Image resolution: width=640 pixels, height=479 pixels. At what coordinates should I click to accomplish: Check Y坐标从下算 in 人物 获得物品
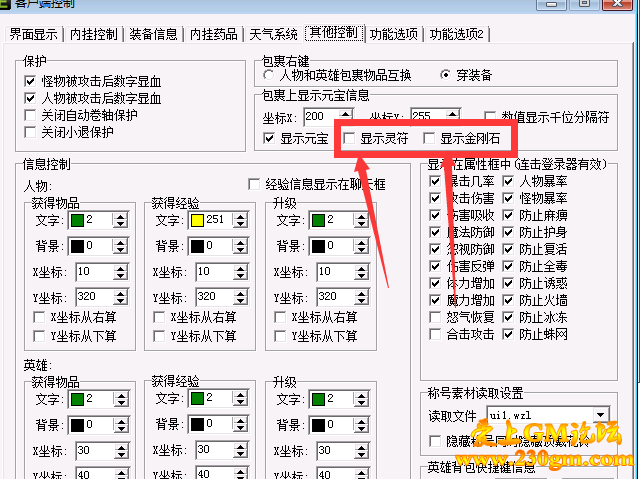point(39,337)
